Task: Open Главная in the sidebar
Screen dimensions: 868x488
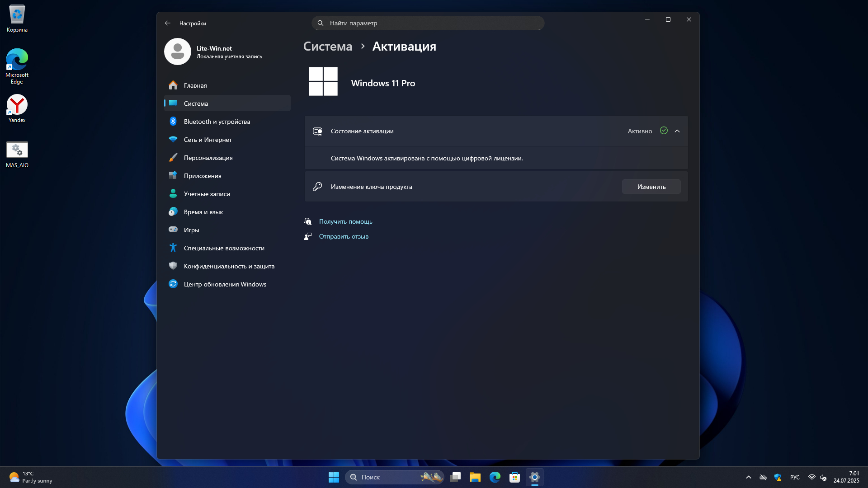Action: tap(195, 85)
